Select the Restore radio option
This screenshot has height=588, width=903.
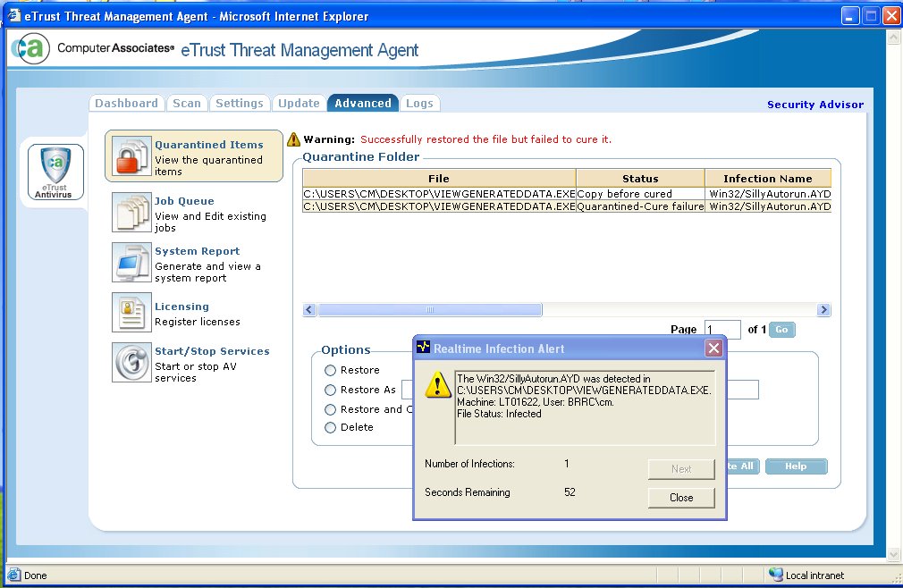(x=330, y=370)
